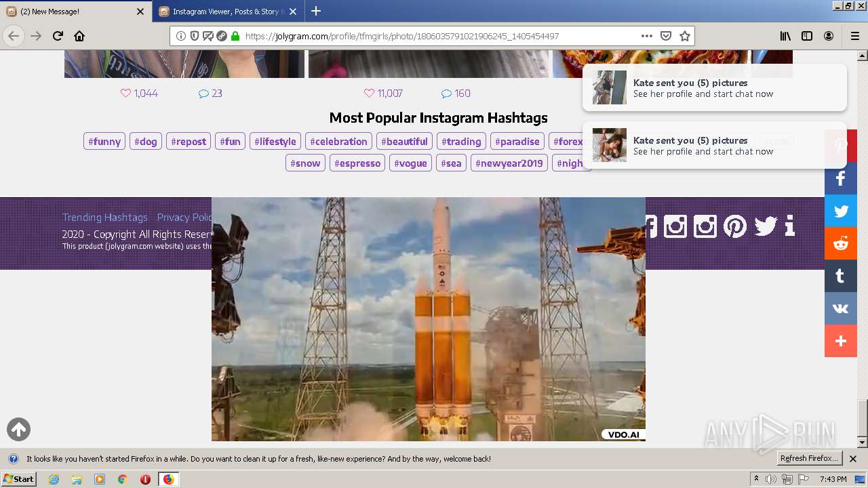Open the #beautiful hashtag
The image size is (868, 488).
[x=404, y=142]
